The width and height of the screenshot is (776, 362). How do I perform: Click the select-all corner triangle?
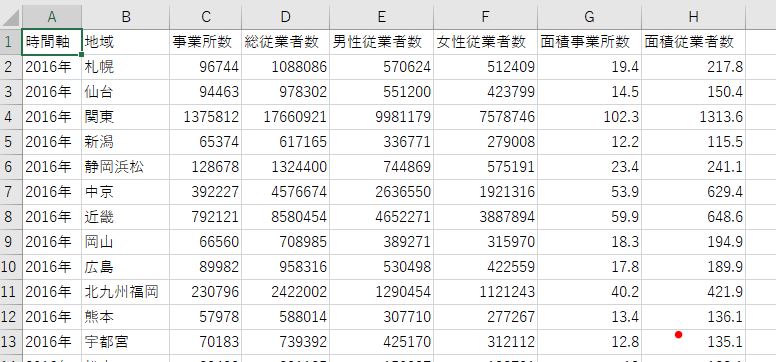[11, 17]
